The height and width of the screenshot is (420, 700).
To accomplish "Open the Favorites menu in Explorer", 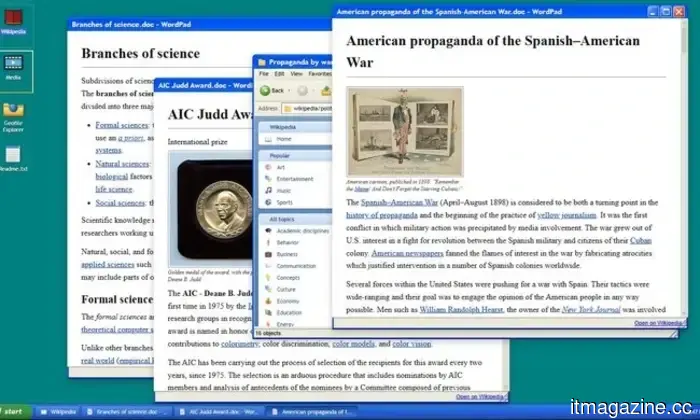I will point(320,74).
